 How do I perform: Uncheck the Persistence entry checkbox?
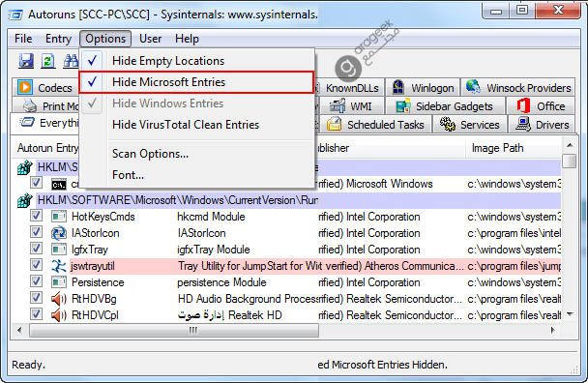(x=36, y=281)
